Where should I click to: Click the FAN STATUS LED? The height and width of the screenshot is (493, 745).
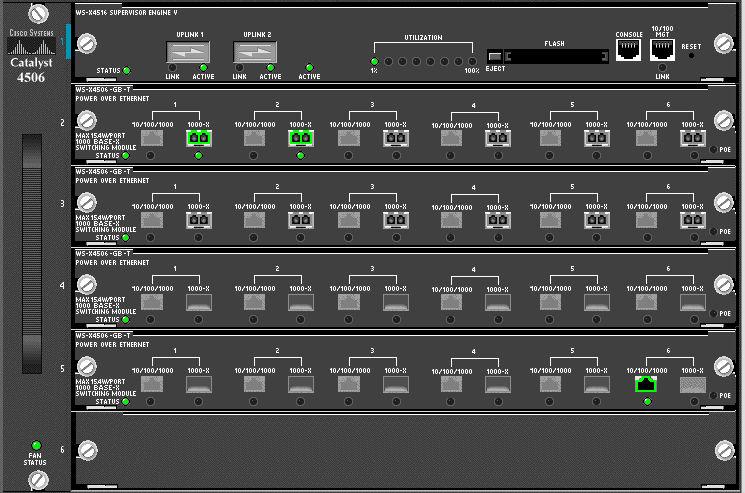36,446
